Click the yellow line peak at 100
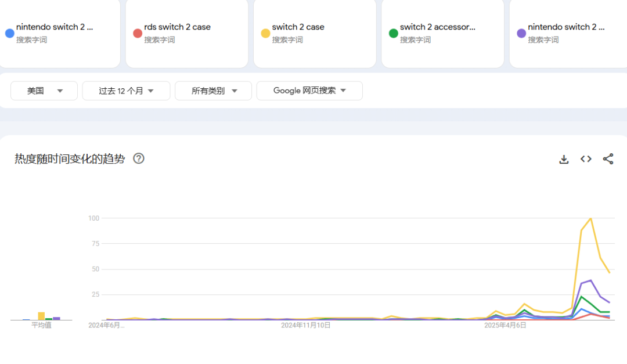 (x=590, y=218)
